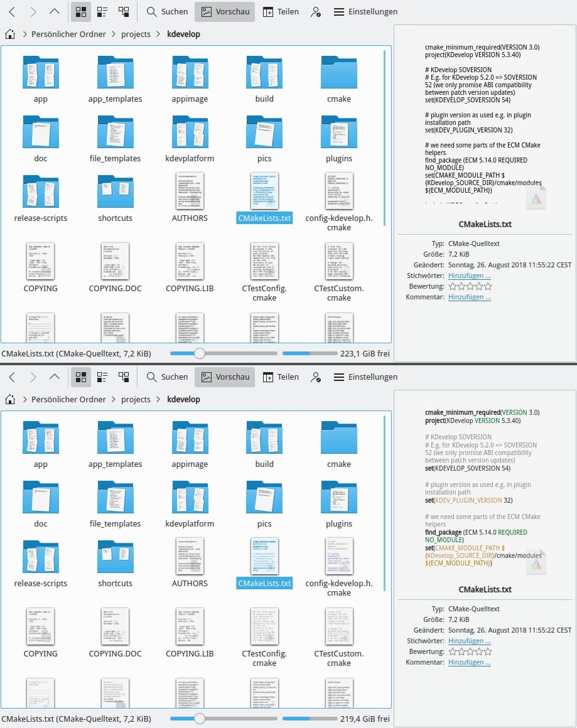Switch upper window to details tree view
The width and height of the screenshot is (577, 728).
(x=124, y=11)
